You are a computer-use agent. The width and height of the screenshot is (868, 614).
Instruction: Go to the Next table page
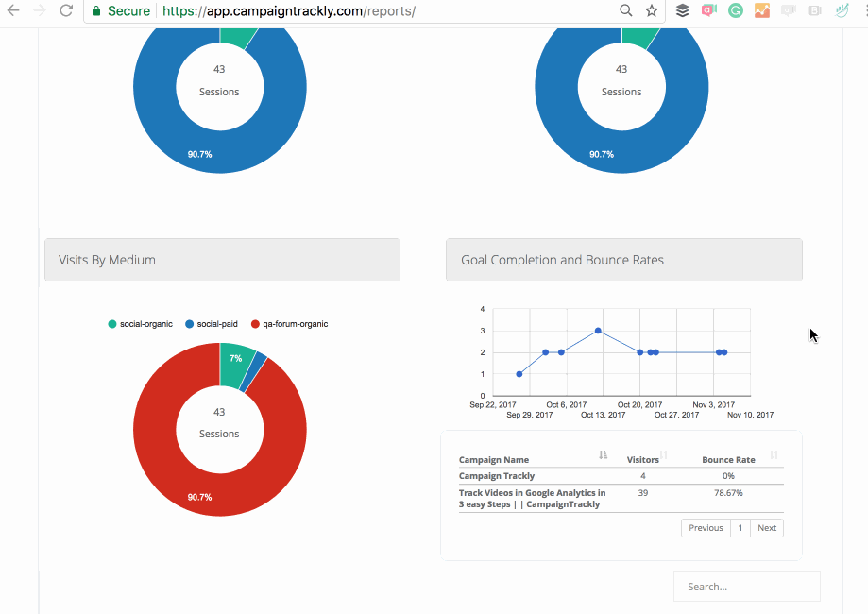point(766,527)
